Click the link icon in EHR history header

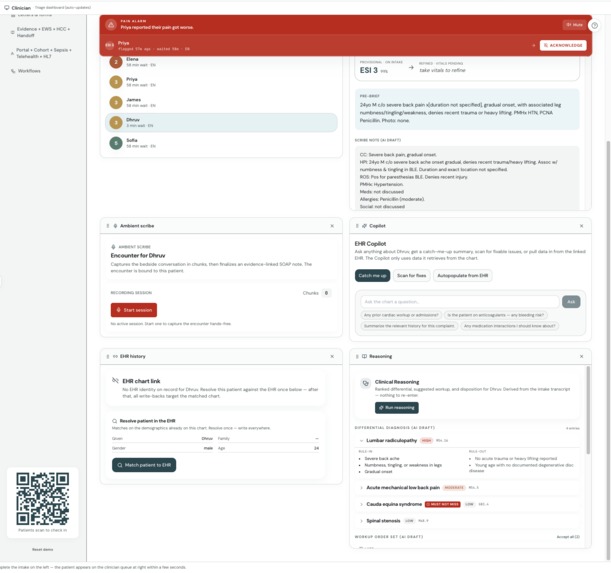[115, 356]
